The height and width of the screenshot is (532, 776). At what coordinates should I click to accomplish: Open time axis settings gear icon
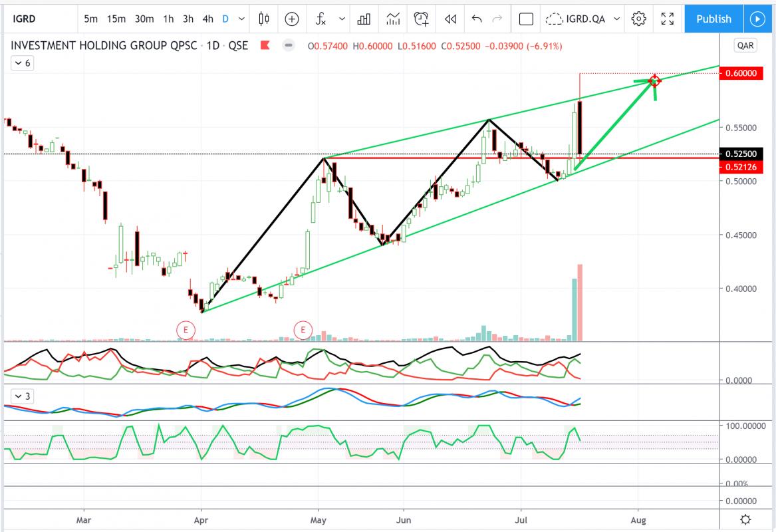coord(745,519)
